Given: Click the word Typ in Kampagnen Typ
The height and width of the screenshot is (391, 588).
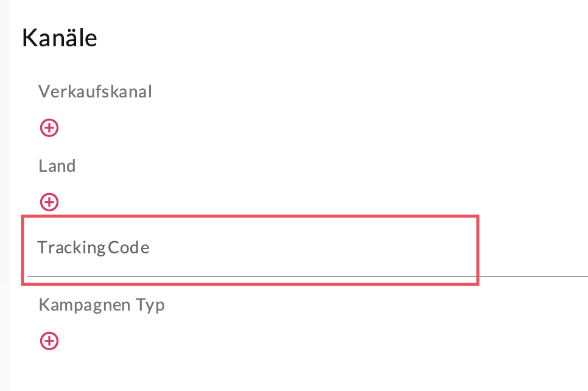Looking at the screenshot, I should point(150,305).
